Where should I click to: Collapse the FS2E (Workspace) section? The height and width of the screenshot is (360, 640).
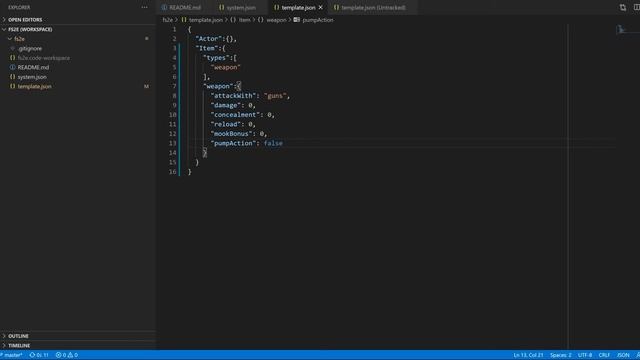click(x=78, y=29)
